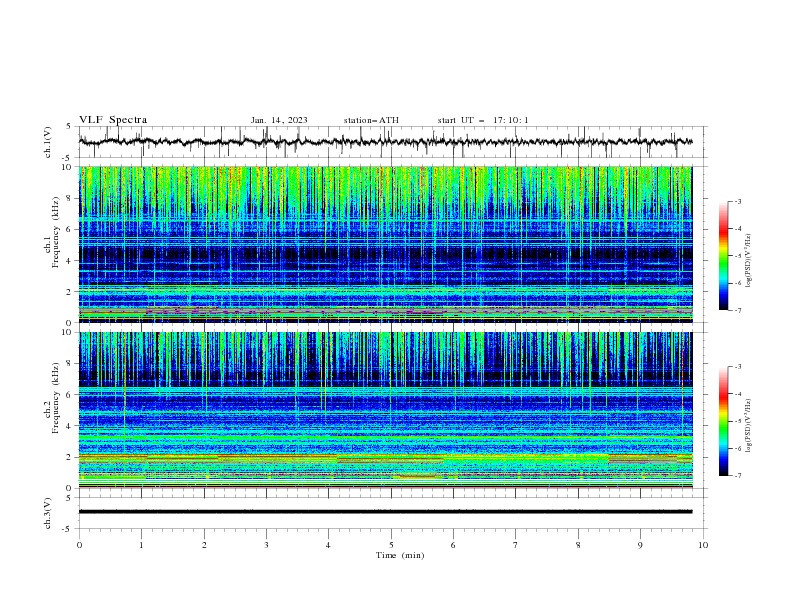Select ch.1 colorbar "log(PSD)(V²/Hz)" label
Image resolution: width=792 pixels, height=612 pixels.
(748, 261)
